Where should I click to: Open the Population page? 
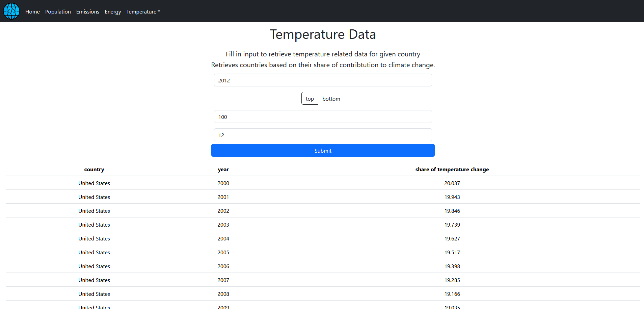click(x=58, y=11)
